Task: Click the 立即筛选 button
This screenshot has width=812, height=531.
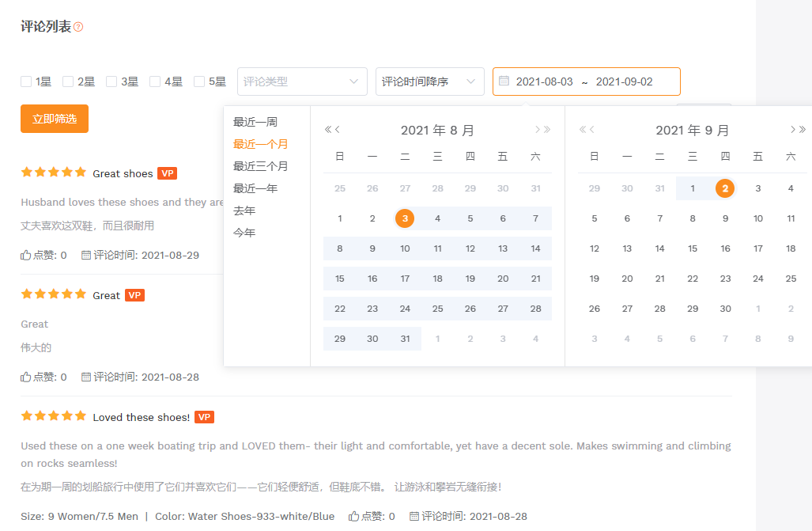Action: 55,119
